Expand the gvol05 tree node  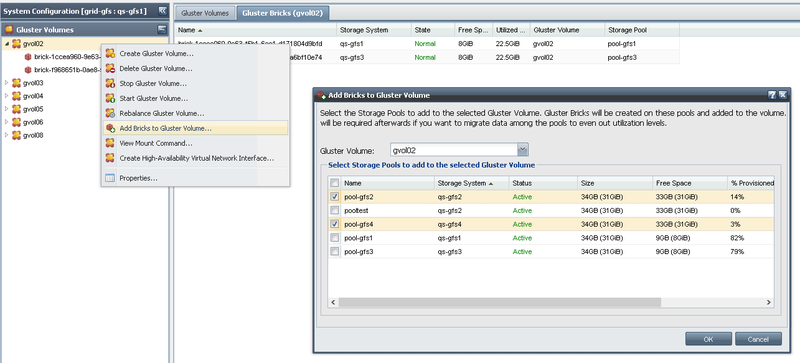pyautogui.click(x=7, y=109)
